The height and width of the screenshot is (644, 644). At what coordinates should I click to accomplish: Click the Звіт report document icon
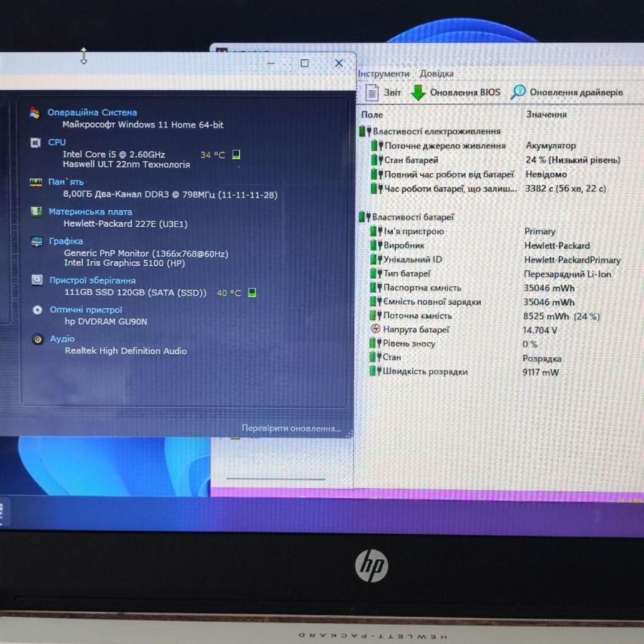pos(371,92)
